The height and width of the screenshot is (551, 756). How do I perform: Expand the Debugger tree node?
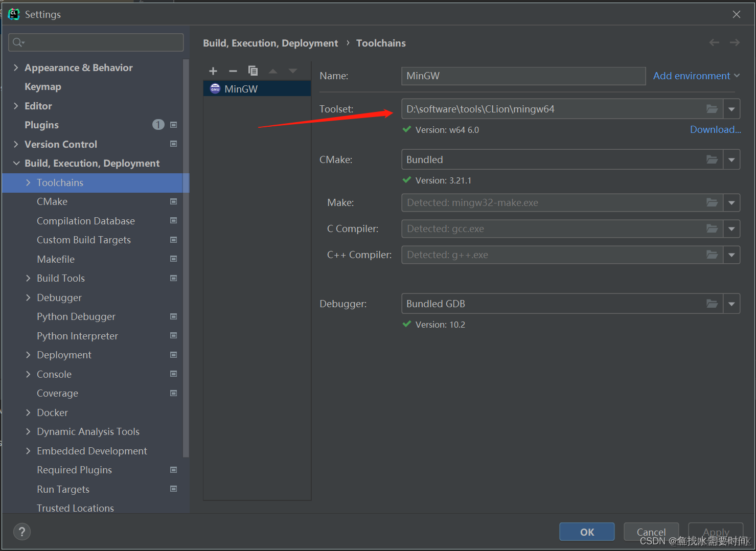click(28, 297)
